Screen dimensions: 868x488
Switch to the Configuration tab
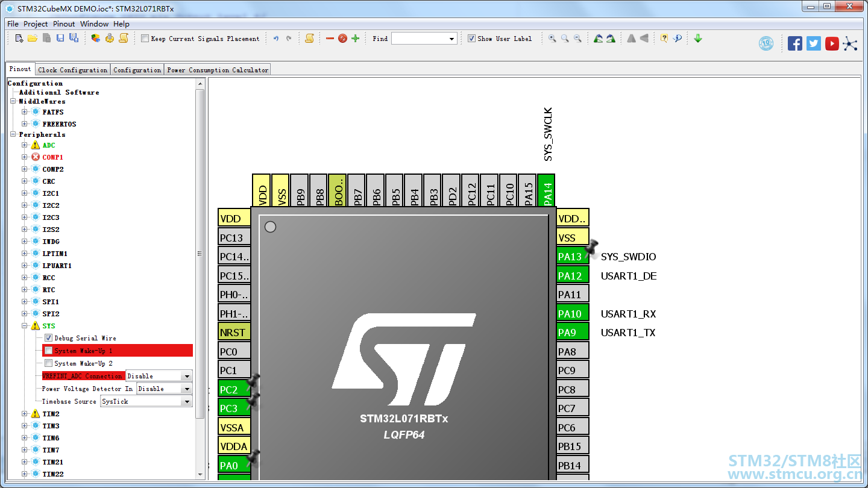coord(137,70)
